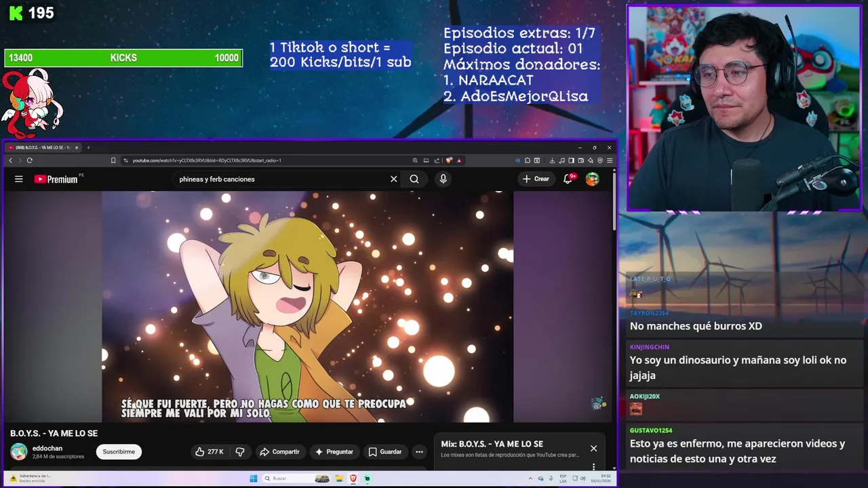
Task: Click the chat message No manches qué burros XD
Action: [x=696, y=326]
